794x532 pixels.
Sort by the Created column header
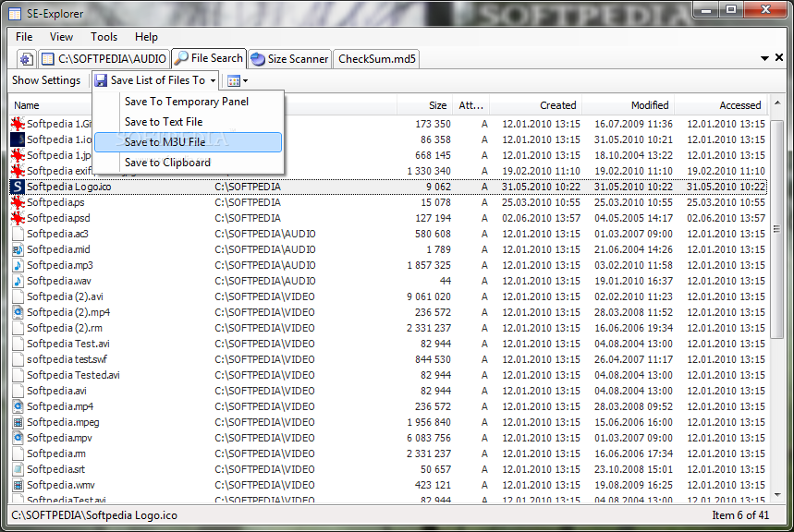coord(536,105)
